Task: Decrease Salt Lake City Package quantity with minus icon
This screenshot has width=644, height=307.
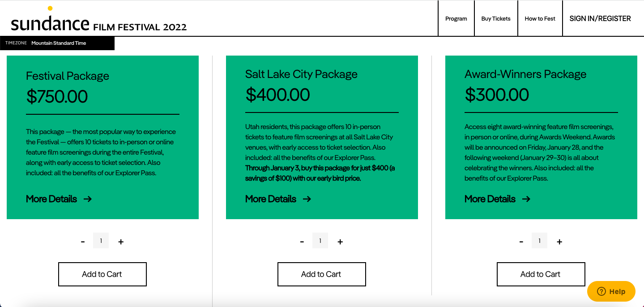Action: click(302, 241)
